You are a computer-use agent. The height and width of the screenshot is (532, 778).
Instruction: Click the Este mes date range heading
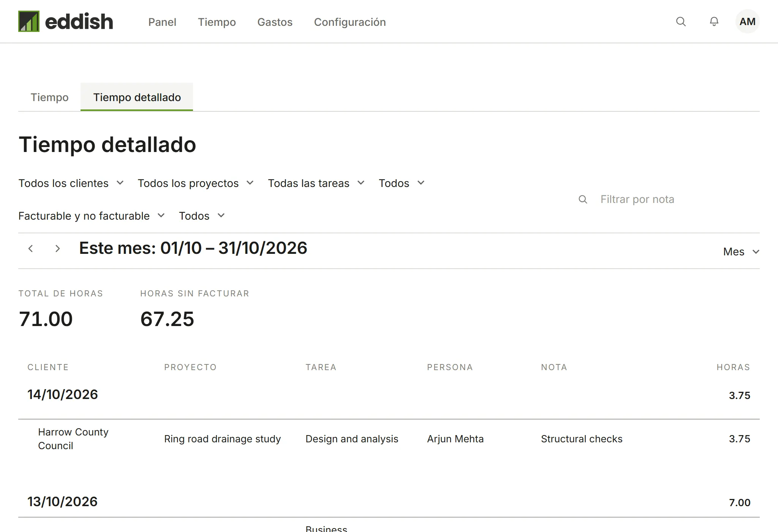193,248
